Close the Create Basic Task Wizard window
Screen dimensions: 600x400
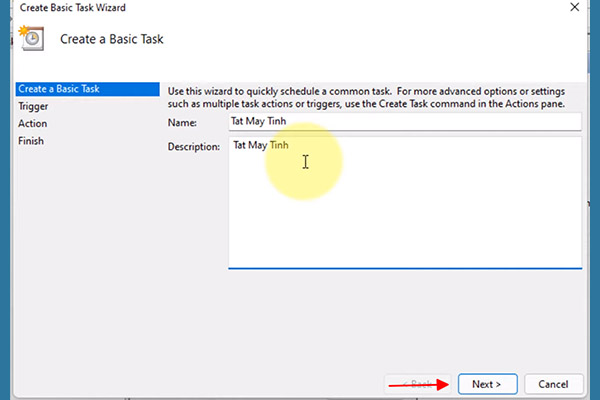click(574, 7)
